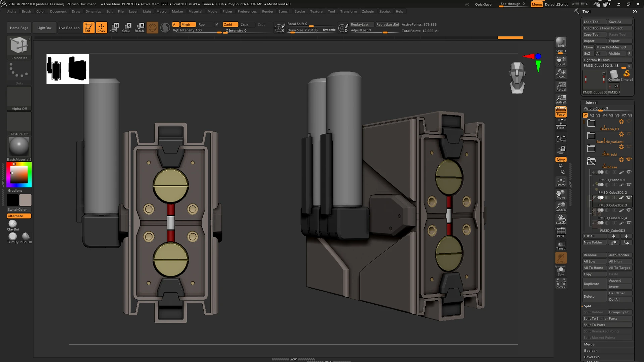The width and height of the screenshot is (644, 362).
Task: Open the Material menu
Action: pyautogui.click(x=195, y=11)
